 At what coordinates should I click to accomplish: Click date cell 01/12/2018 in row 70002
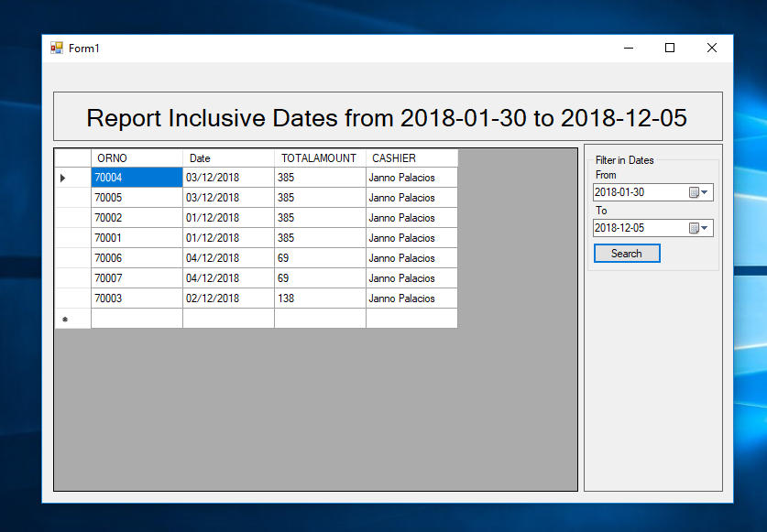click(x=228, y=218)
